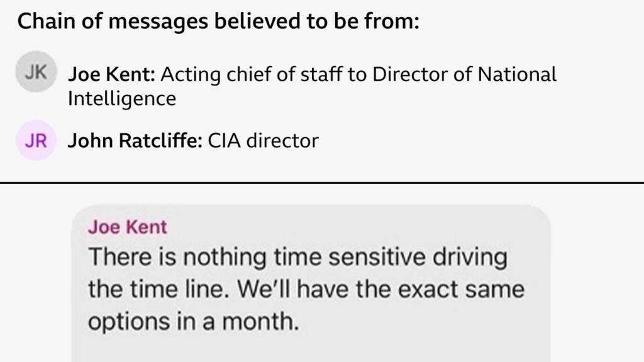This screenshot has width=644, height=362.
Task: Click "There is nothing time sensitive driving" line
Action: point(297,257)
